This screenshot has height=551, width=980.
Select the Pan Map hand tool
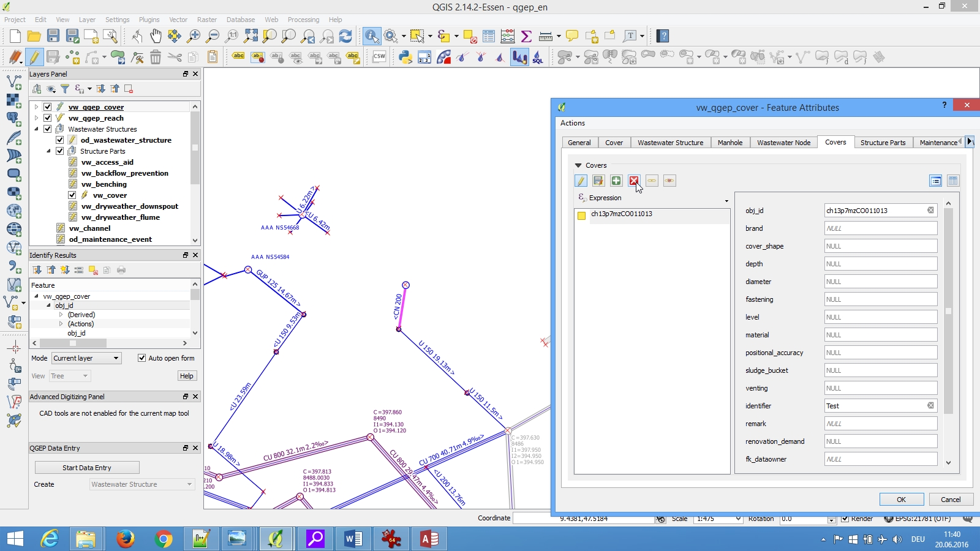tap(156, 36)
